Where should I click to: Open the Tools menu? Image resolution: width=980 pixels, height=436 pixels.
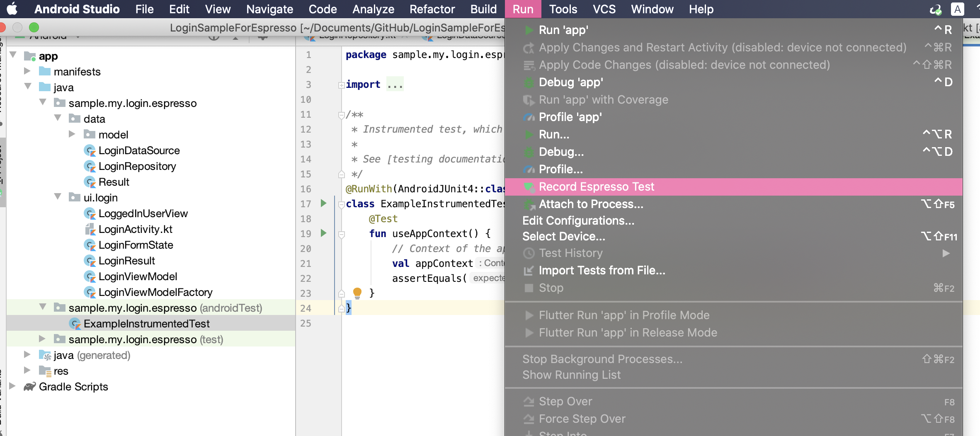[x=563, y=9]
